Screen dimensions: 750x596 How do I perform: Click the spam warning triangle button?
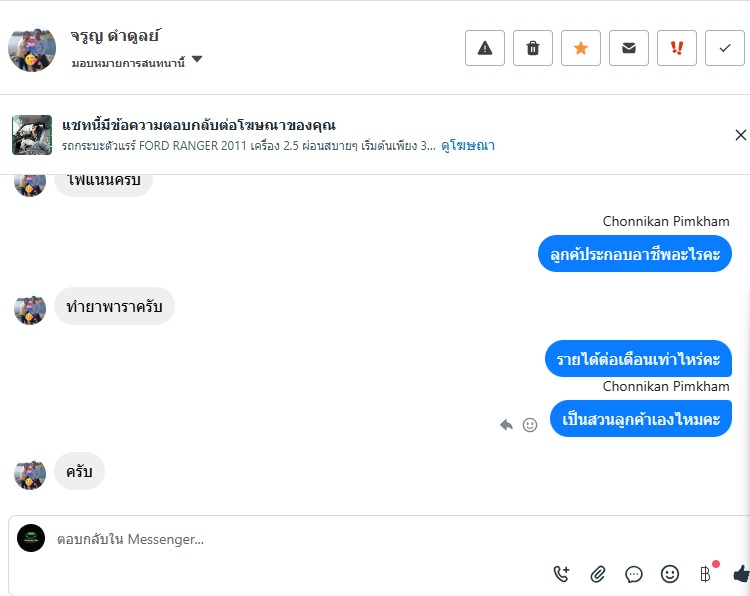(485, 48)
